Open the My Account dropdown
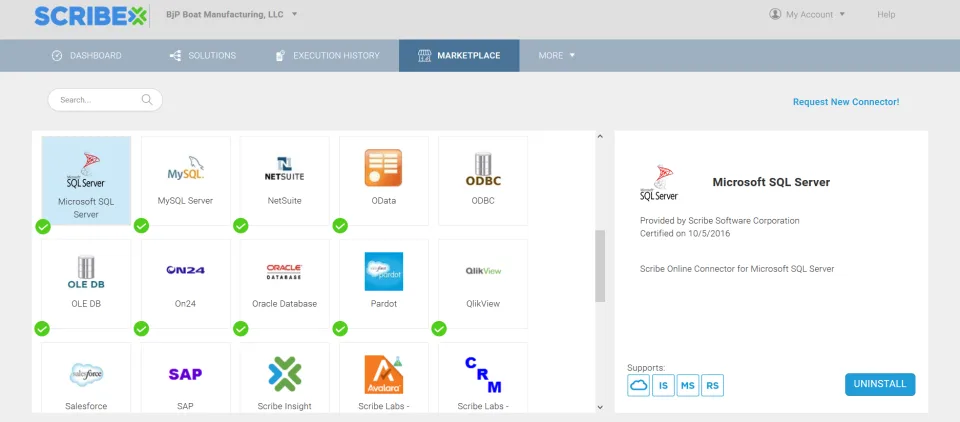The image size is (960, 422). 808,14
